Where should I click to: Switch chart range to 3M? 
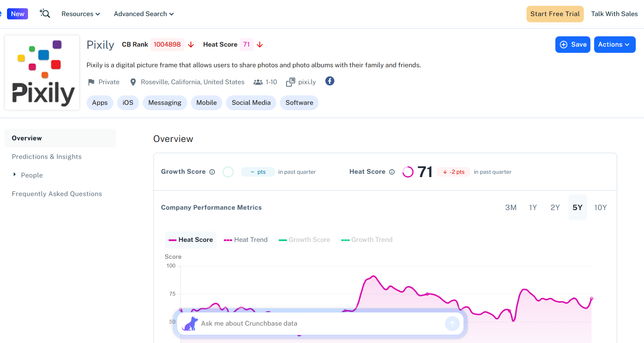(511, 208)
